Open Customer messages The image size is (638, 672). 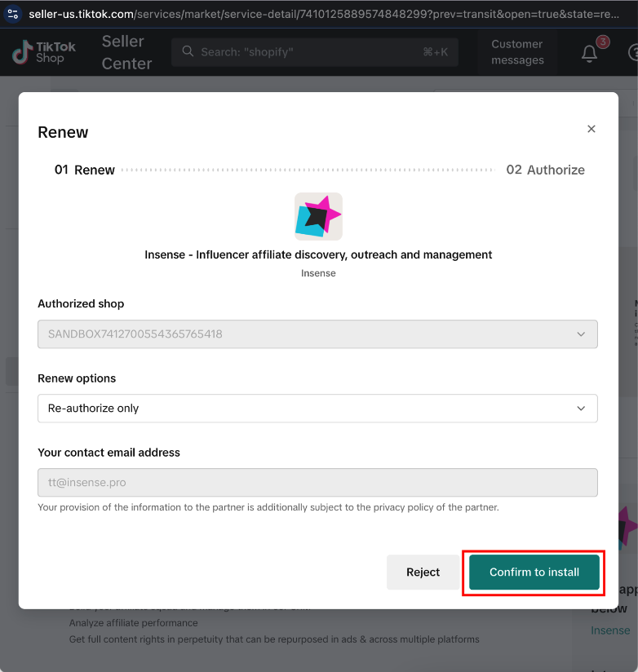pyautogui.click(x=517, y=52)
